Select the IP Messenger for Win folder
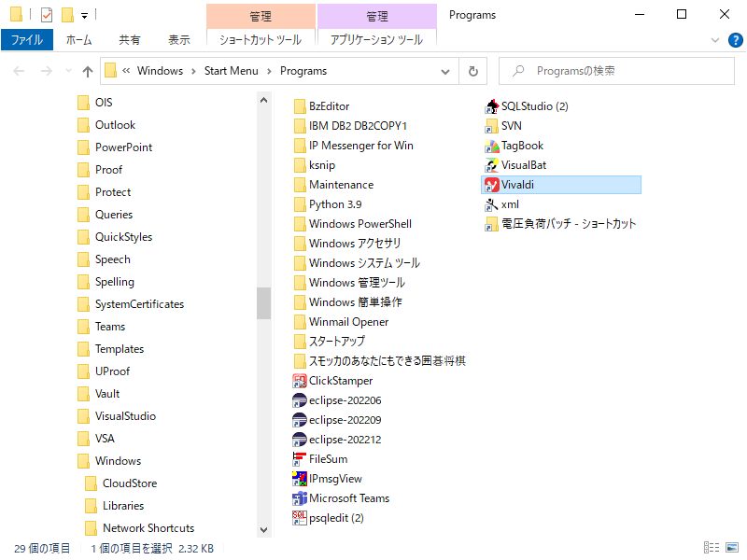747x560 pixels. (x=354, y=146)
